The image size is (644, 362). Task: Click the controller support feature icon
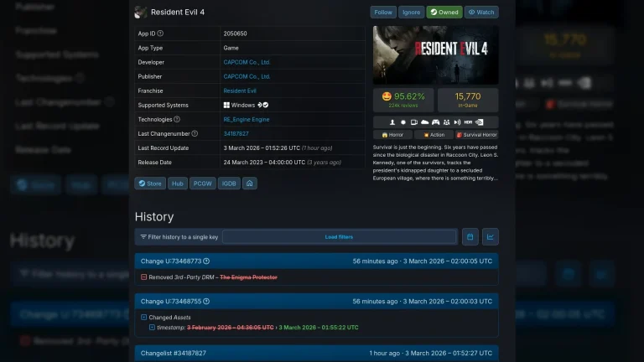(x=436, y=122)
